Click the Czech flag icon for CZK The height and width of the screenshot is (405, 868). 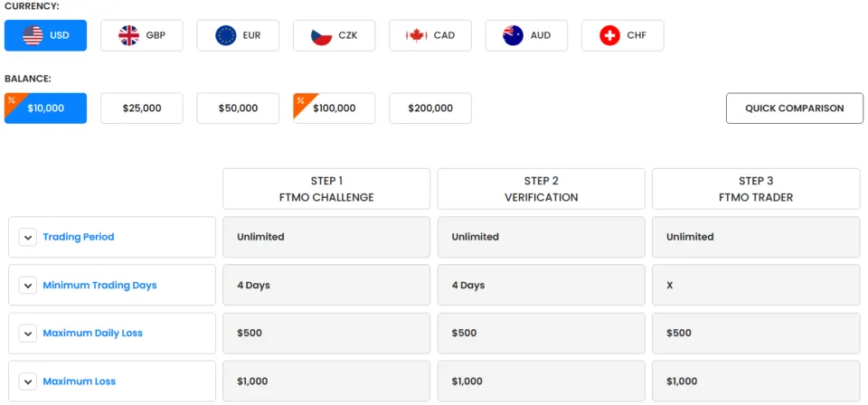(x=321, y=36)
